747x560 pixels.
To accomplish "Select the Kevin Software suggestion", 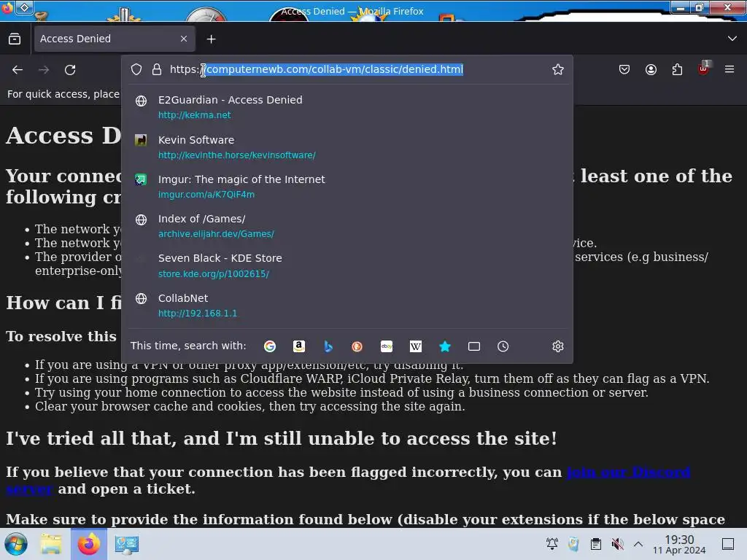I will pyautogui.click(x=347, y=147).
